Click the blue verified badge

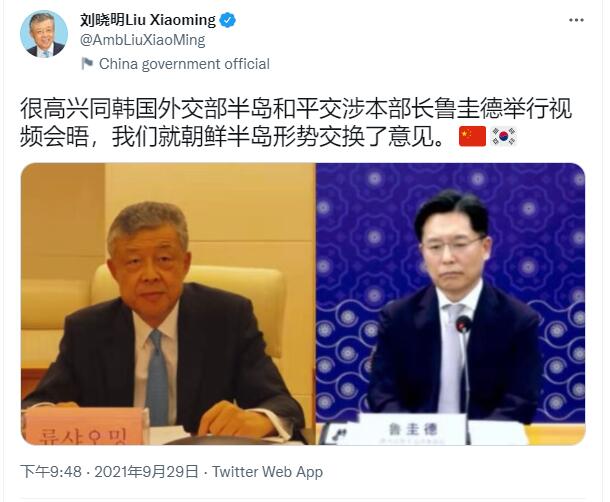click(x=228, y=20)
